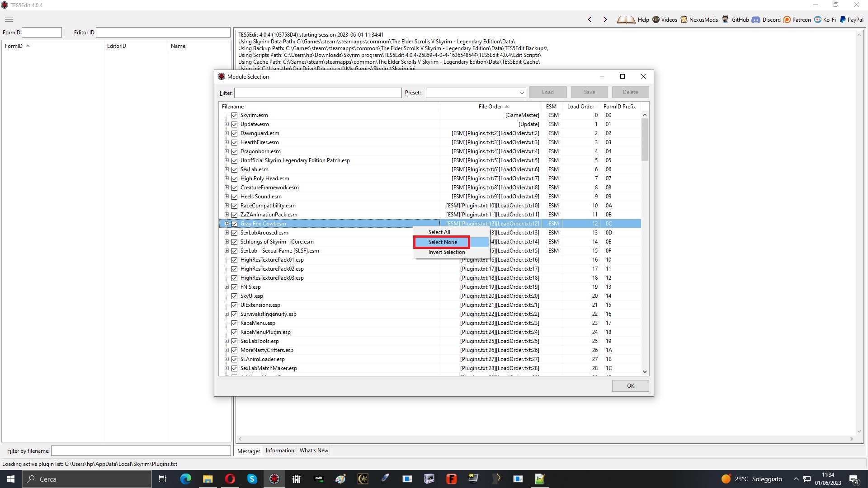Switch to the Information tab
The image size is (868, 488).
coord(280,450)
